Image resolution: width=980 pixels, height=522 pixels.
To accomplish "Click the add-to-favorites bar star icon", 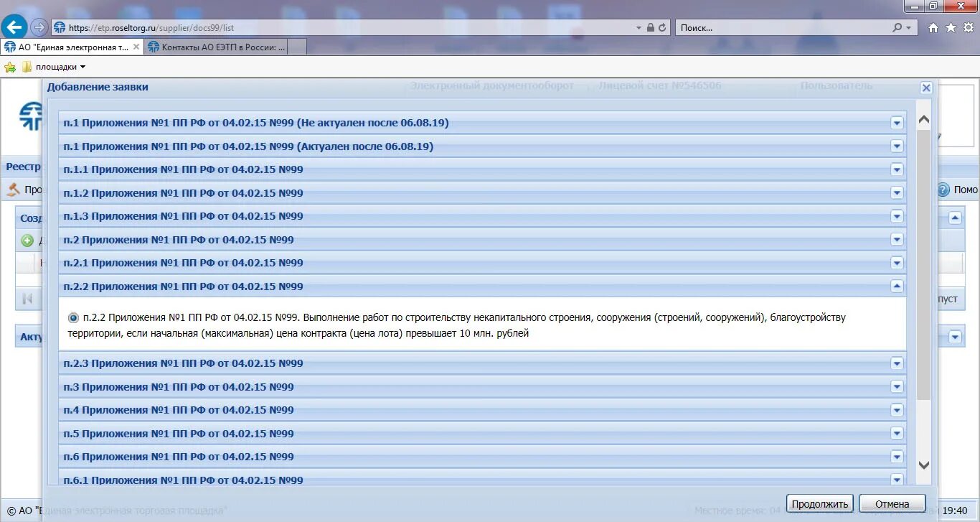I will 10,67.
